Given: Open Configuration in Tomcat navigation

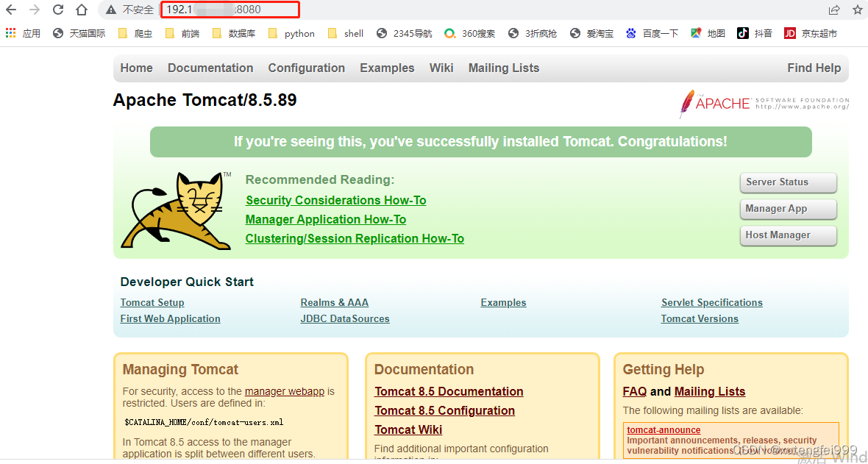Looking at the screenshot, I should tap(307, 68).
